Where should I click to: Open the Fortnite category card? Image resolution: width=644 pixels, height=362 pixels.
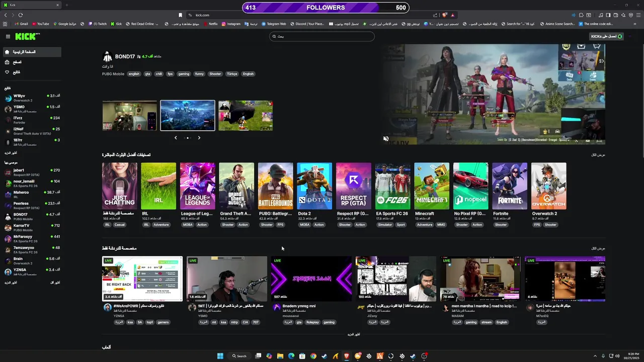[510, 186]
